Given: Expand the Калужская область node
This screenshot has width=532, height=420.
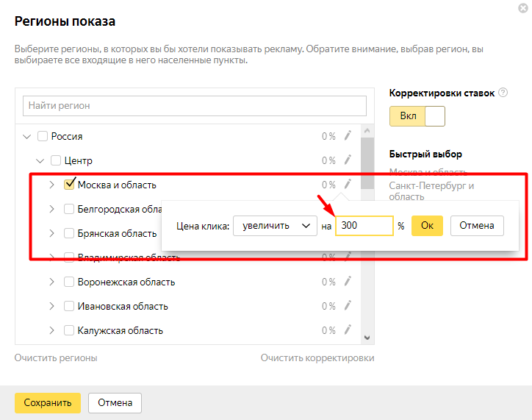Looking at the screenshot, I should pyautogui.click(x=51, y=330).
